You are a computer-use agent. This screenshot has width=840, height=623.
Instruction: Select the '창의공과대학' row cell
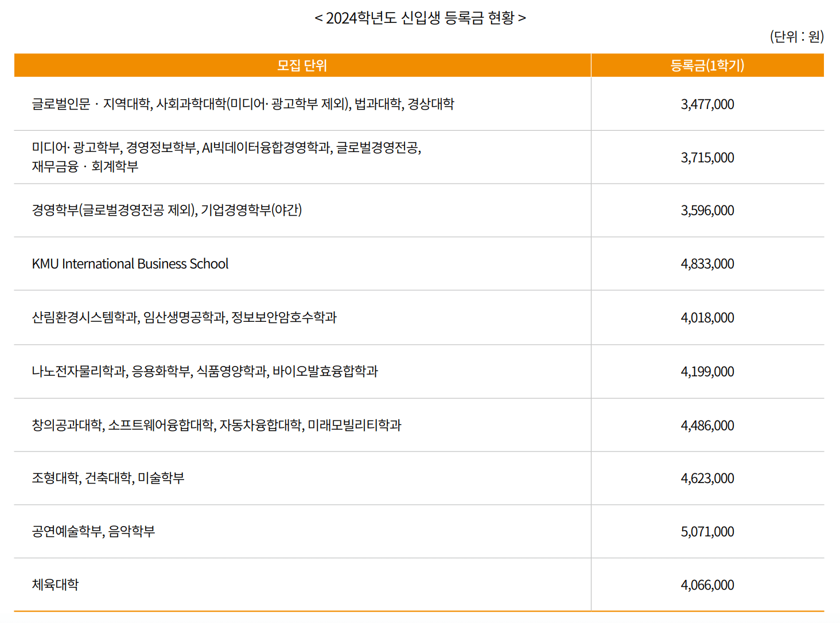coord(217,425)
